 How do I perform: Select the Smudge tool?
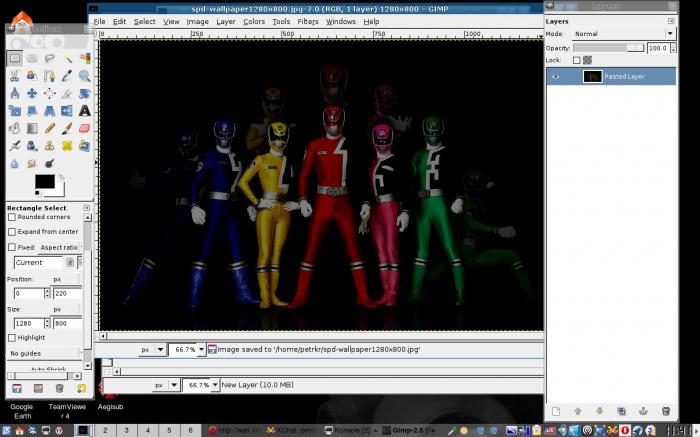[x=32, y=163]
